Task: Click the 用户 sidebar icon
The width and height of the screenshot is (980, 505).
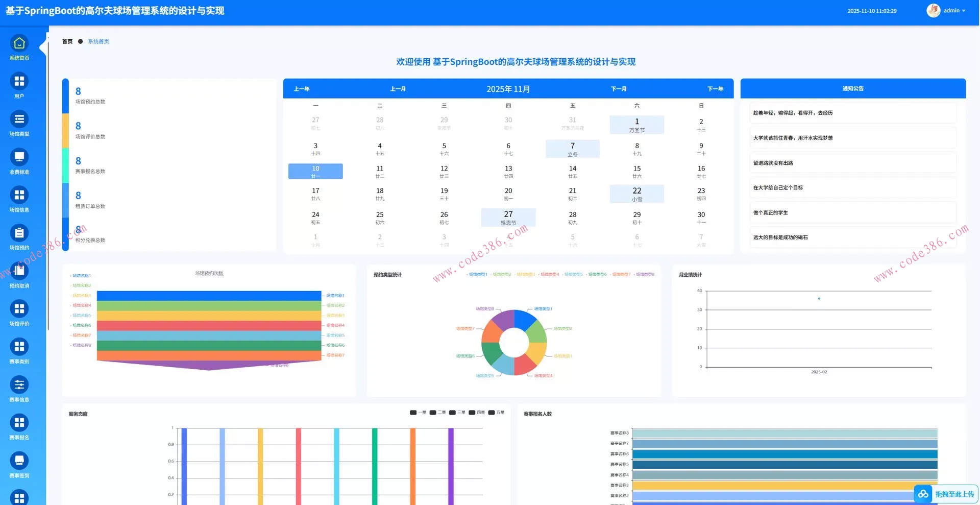Action: click(19, 81)
